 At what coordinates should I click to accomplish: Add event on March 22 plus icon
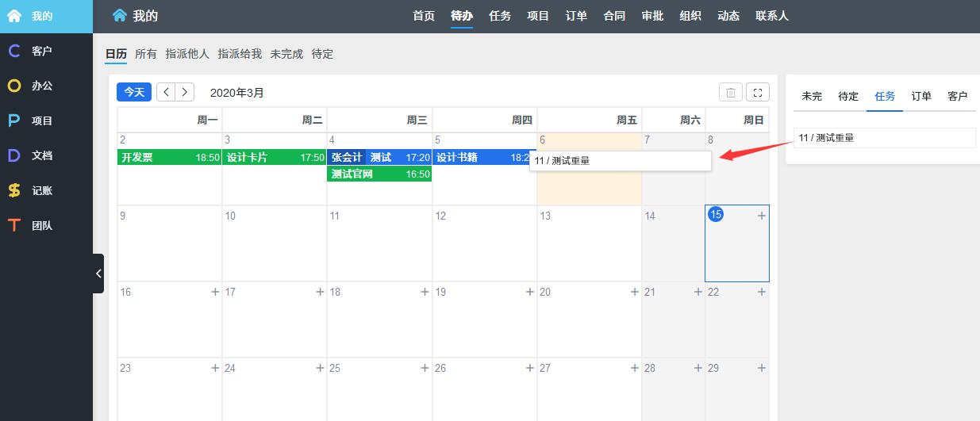point(762,292)
